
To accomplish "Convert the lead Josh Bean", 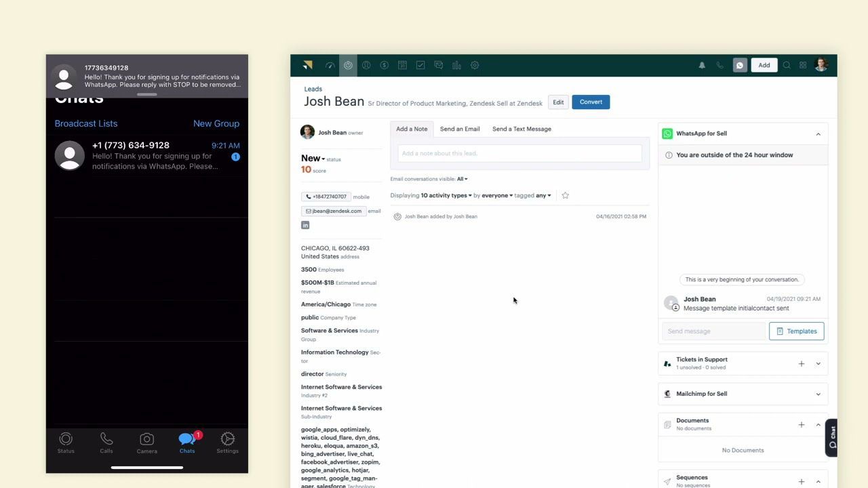I will click(x=591, y=102).
